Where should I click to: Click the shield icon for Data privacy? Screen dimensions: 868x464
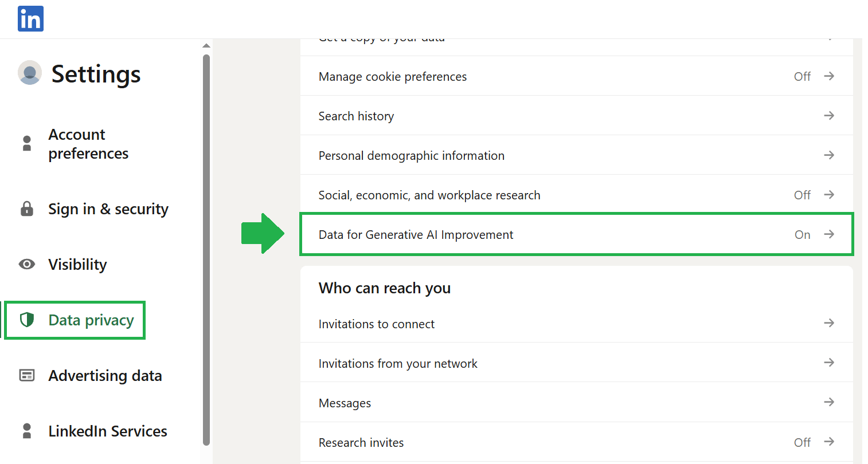click(27, 320)
